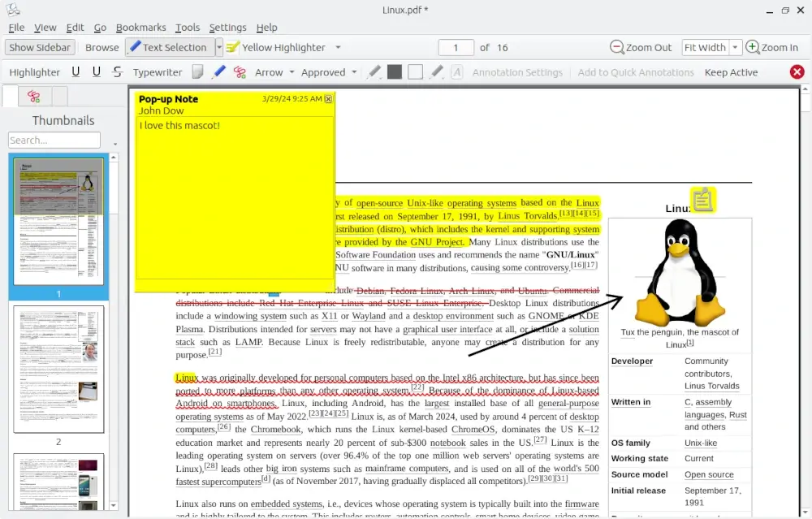Viewport: 812px width, 519px height.
Task: Select the Inline Note page icon tool
Action: point(197,72)
